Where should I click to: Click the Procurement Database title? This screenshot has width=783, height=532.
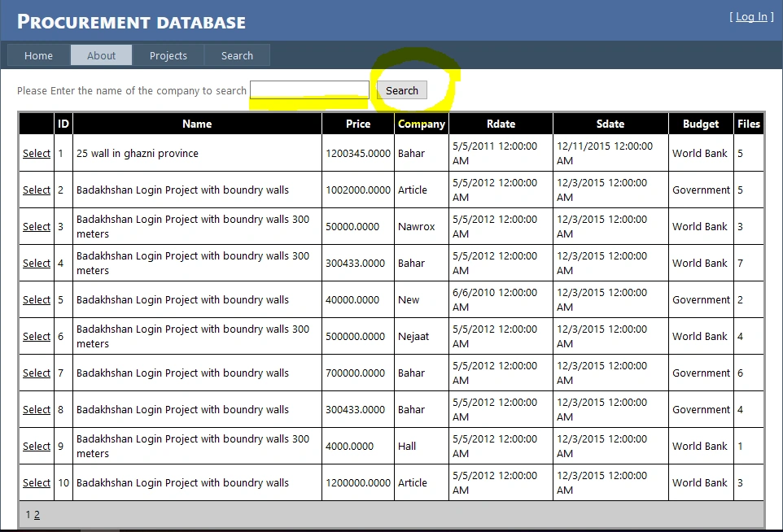click(x=131, y=22)
